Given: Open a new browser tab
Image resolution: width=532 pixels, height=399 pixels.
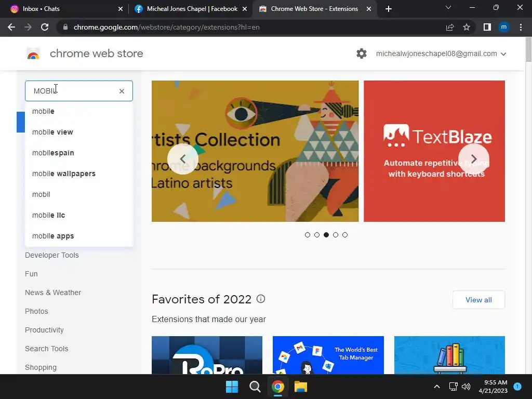Looking at the screenshot, I should coord(389,9).
